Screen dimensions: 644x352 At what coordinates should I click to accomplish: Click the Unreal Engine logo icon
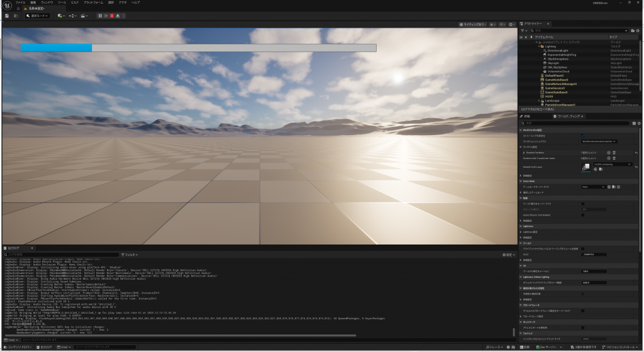coord(6,4)
